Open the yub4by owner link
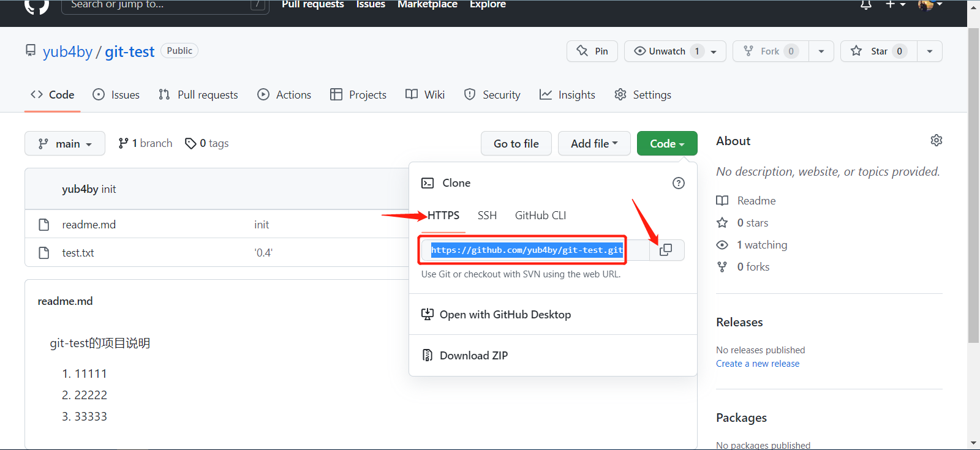 (x=67, y=51)
